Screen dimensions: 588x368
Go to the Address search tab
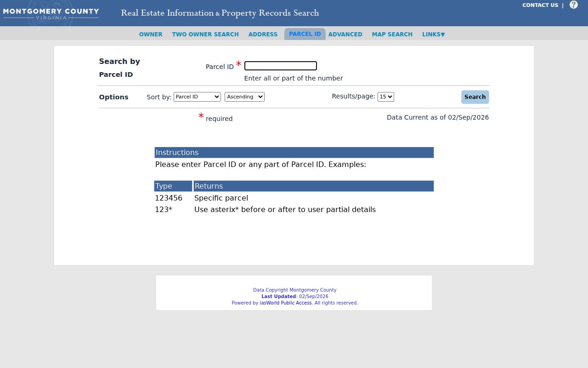[x=263, y=34]
